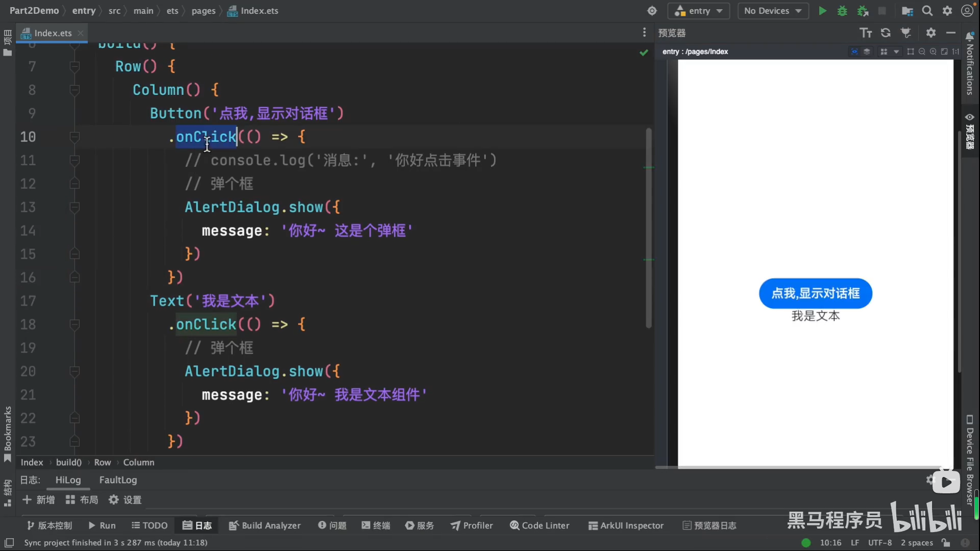
Task: Open the entry run configuration dropdown
Action: pyautogui.click(x=699, y=11)
